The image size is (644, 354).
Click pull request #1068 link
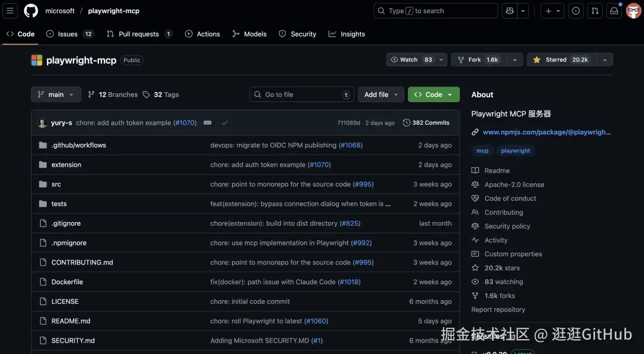pos(351,145)
